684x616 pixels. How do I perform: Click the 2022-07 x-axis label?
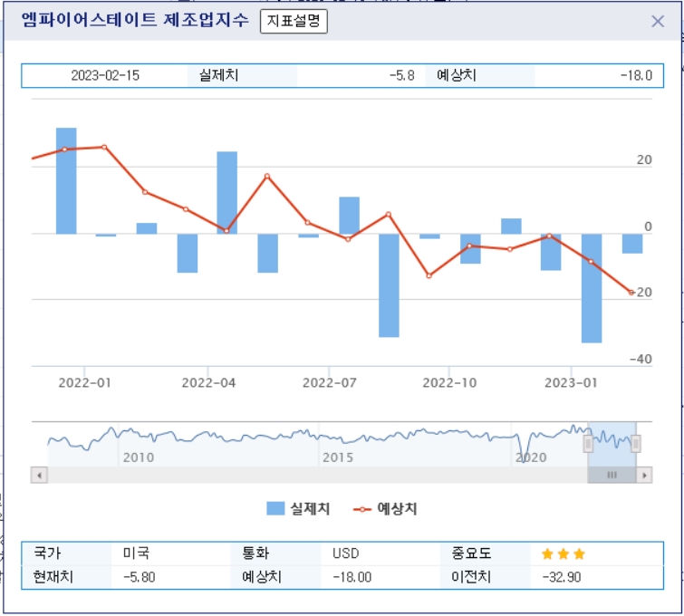pyautogui.click(x=330, y=382)
